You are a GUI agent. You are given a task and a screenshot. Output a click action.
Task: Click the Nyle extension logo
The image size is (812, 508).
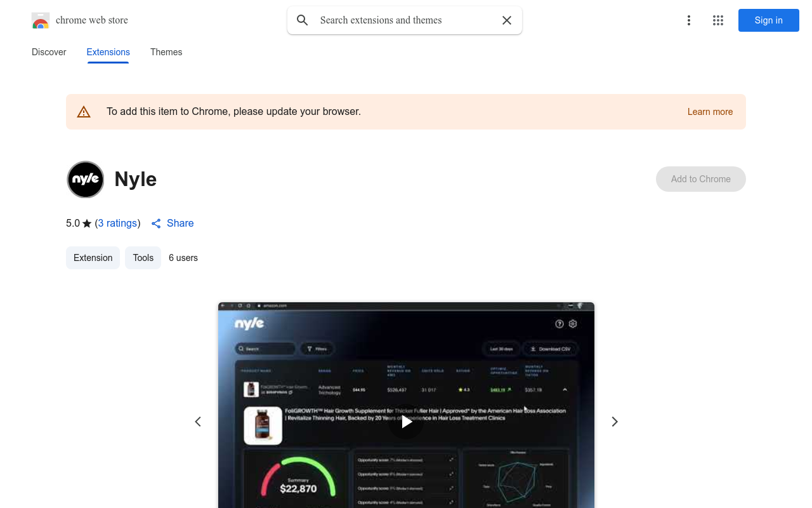(86, 179)
